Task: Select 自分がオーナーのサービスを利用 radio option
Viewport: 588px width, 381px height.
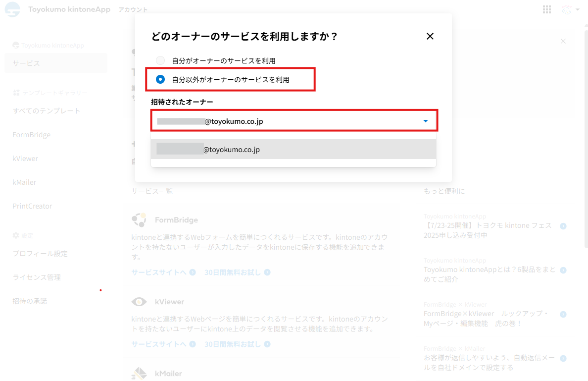Action: (160, 60)
